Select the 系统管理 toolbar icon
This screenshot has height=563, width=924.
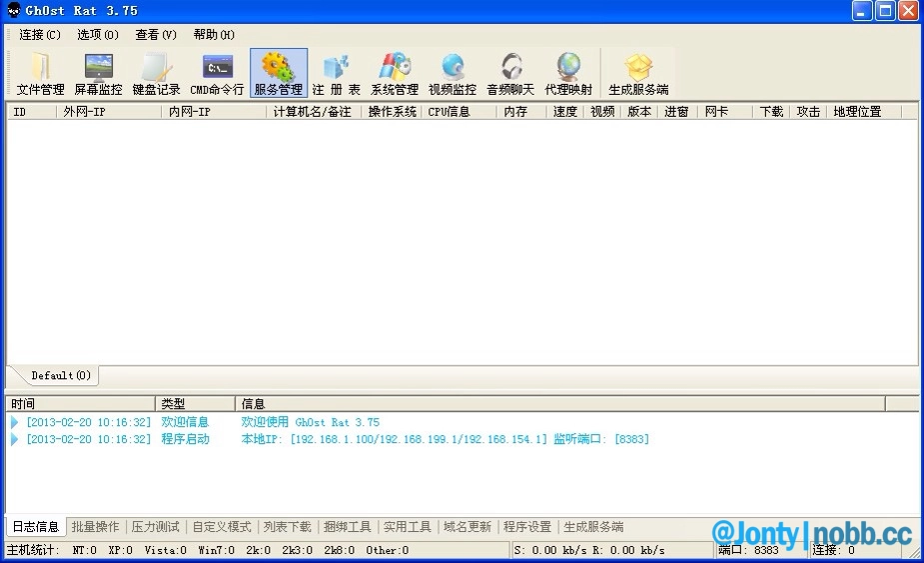click(x=395, y=74)
